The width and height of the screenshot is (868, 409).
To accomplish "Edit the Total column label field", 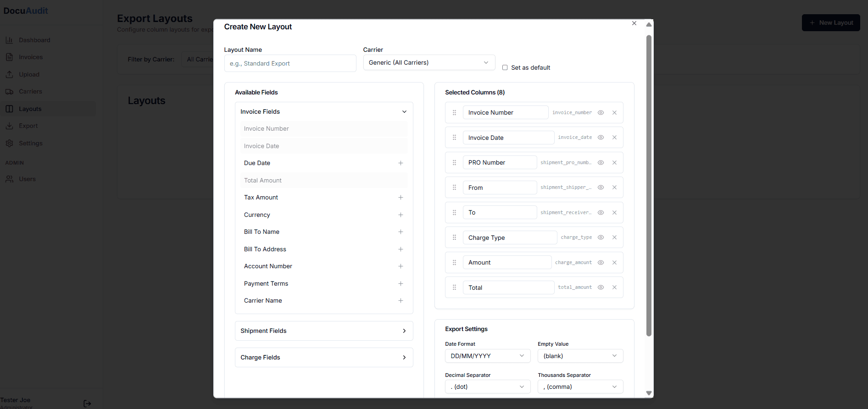I will [x=508, y=287].
